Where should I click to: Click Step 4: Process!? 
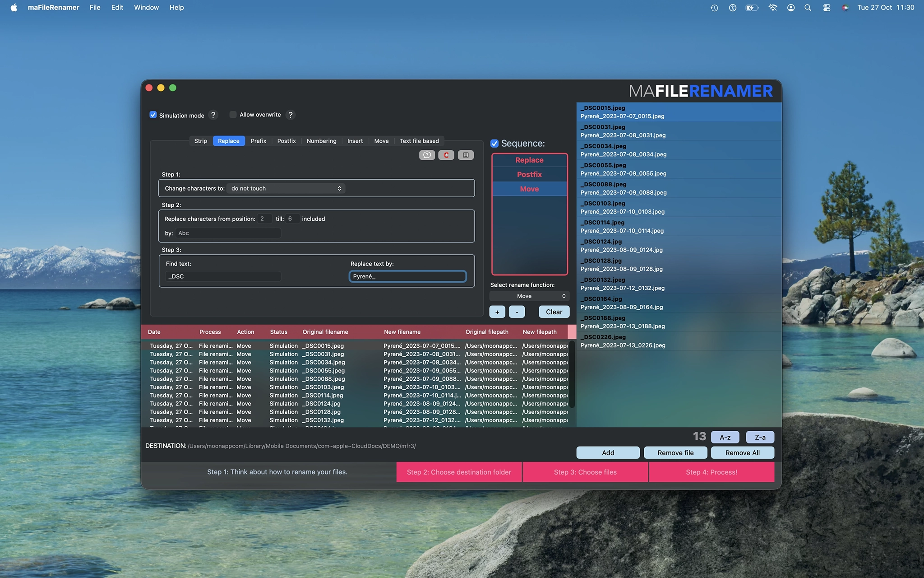point(711,472)
